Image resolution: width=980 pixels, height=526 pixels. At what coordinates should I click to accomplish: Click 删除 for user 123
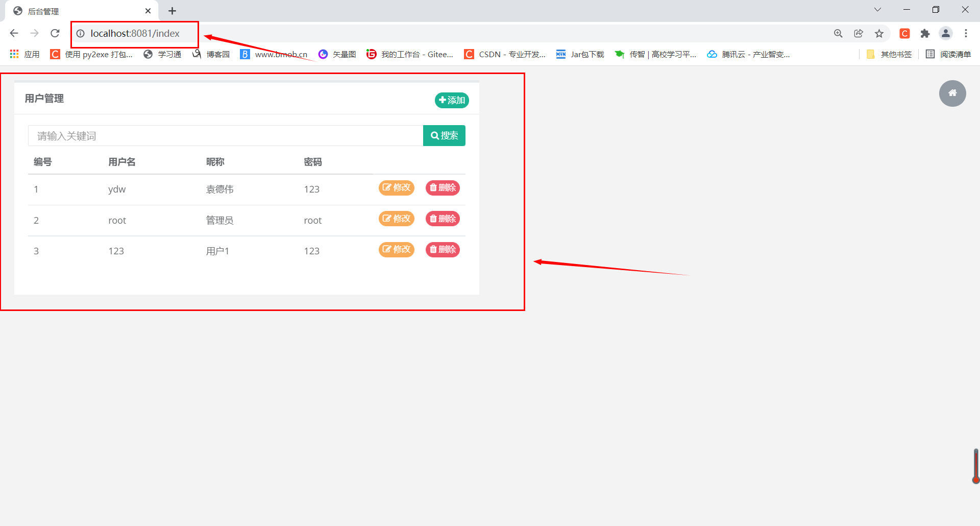click(x=442, y=250)
